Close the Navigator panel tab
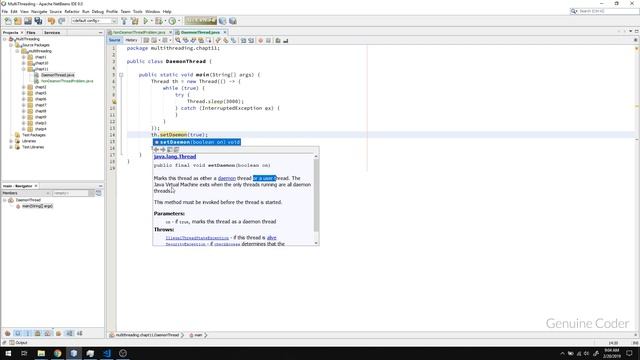Image resolution: width=640 pixels, height=360 pixels. (x=36, y=186)
